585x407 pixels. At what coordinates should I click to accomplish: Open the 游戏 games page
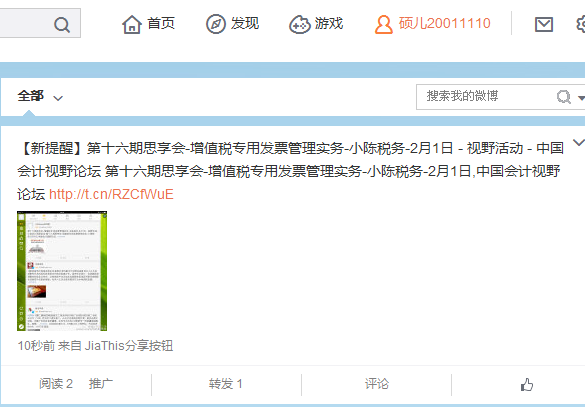coord(316,24)
